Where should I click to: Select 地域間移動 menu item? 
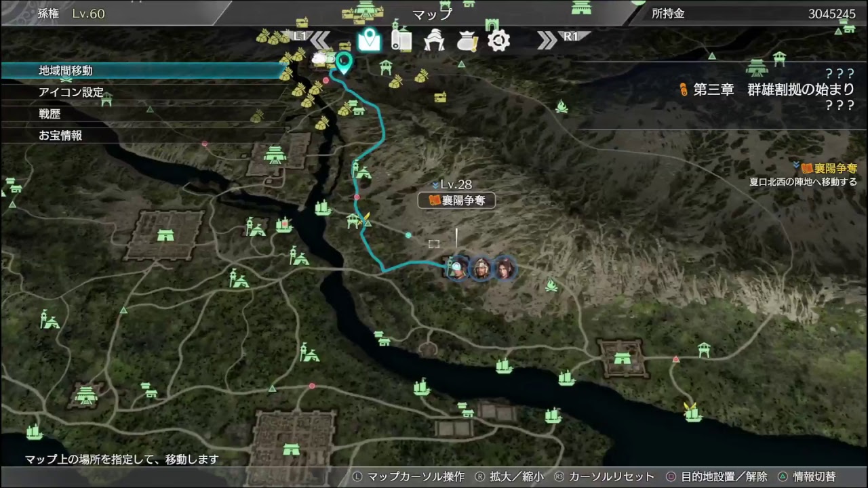coord(66,70)
